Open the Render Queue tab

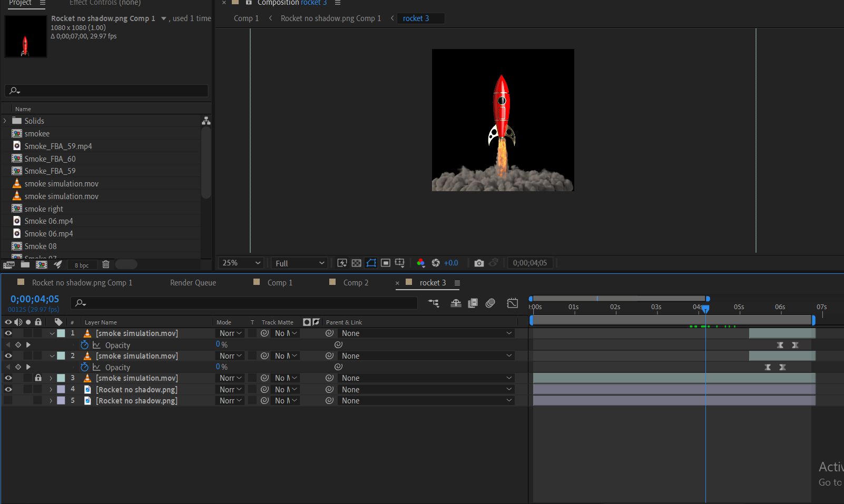tap(193, 283)
